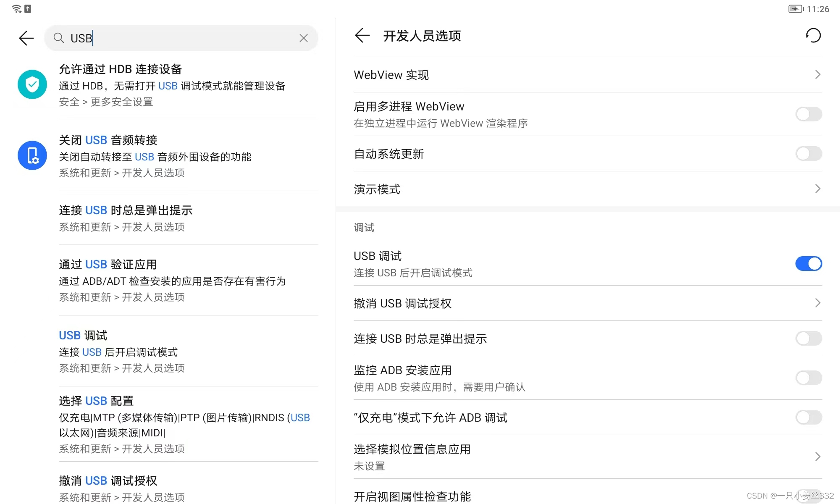Image resolution: width=840 pixels, height=504 pixels.
Task: Tap the blue phone-settings icon
Action: [32, 155]
